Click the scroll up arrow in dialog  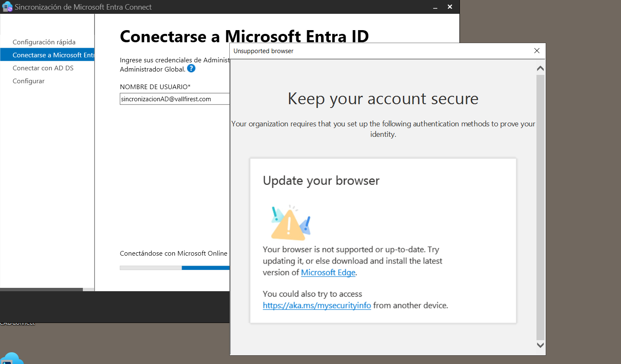540,68
